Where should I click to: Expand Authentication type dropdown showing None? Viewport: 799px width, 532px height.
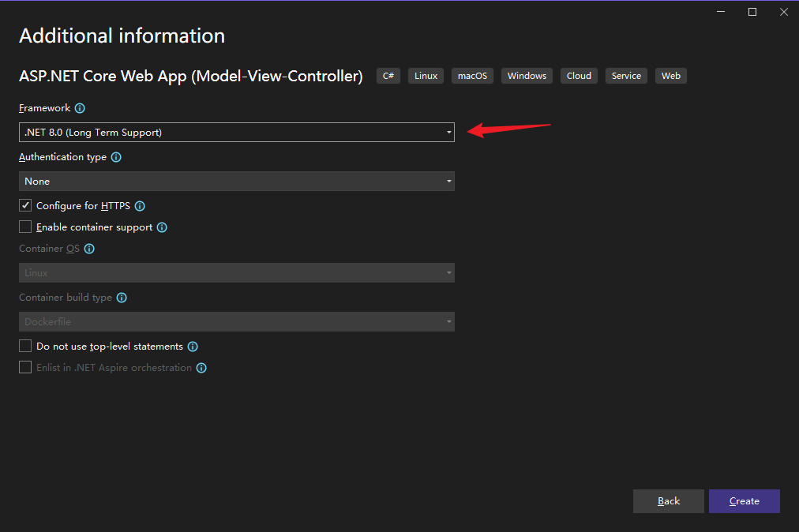click(x=236, y=182)
